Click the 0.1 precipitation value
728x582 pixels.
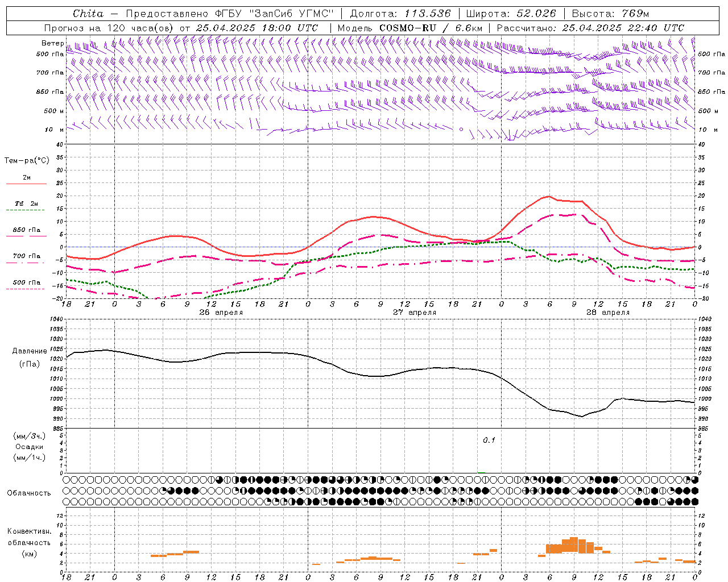[489, 440]
